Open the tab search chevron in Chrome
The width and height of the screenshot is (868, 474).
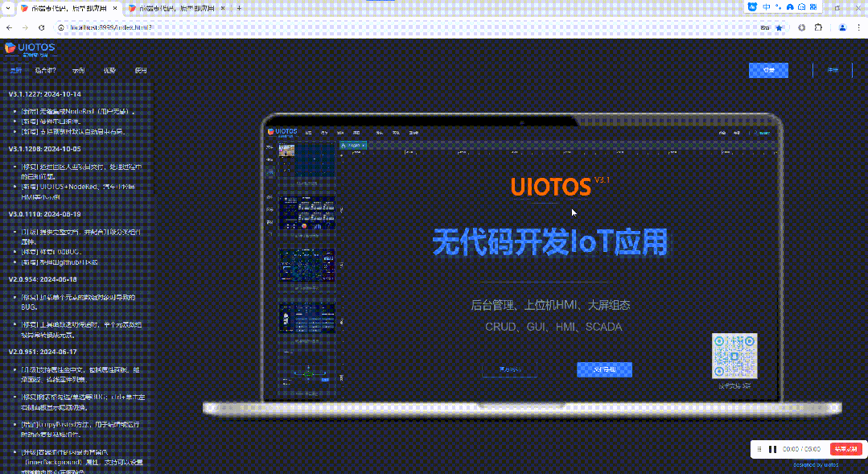tap(8, 8)
